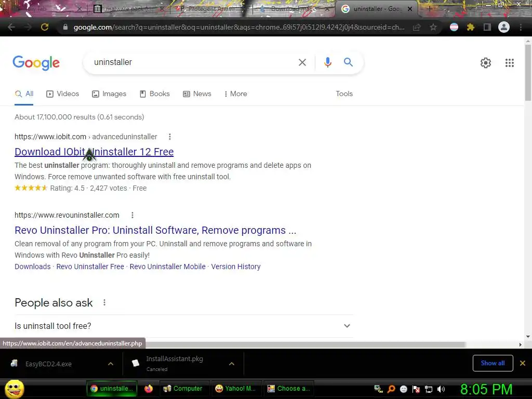Click the vertical page scrollbar

pyautogui.click(x=528, y=72)
